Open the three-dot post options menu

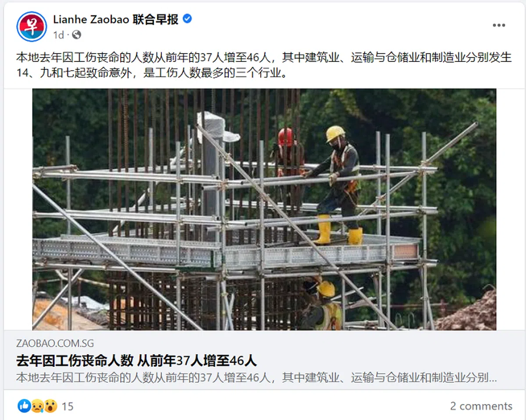click(x=499, y=25)
